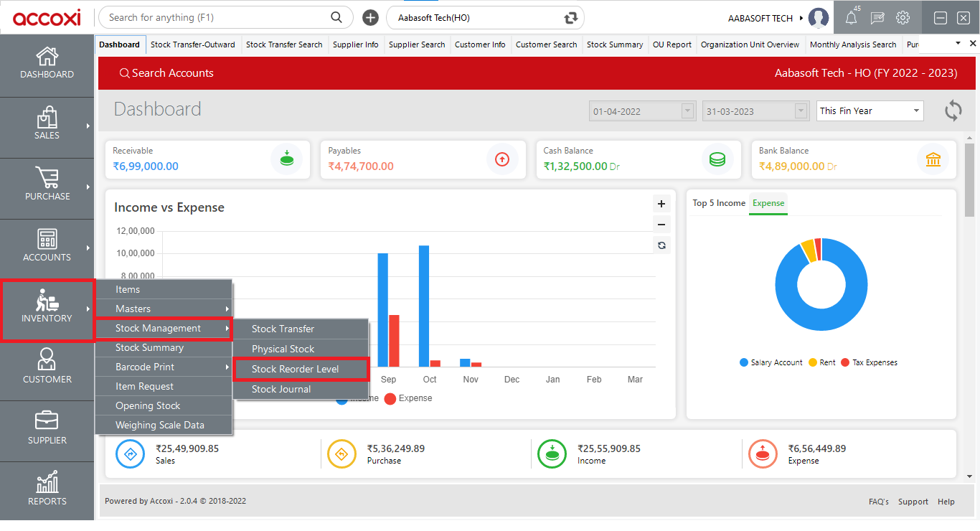The height and width of the screenshot is (531, 980).
Task: Open the FAQ's link
Action: coord(879,502)
